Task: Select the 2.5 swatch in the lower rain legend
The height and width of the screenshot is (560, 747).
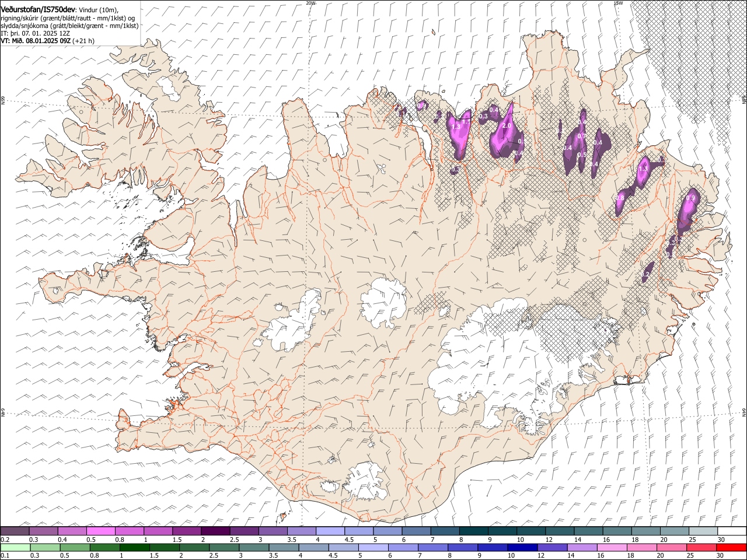Action: click(x=224, y=547)
